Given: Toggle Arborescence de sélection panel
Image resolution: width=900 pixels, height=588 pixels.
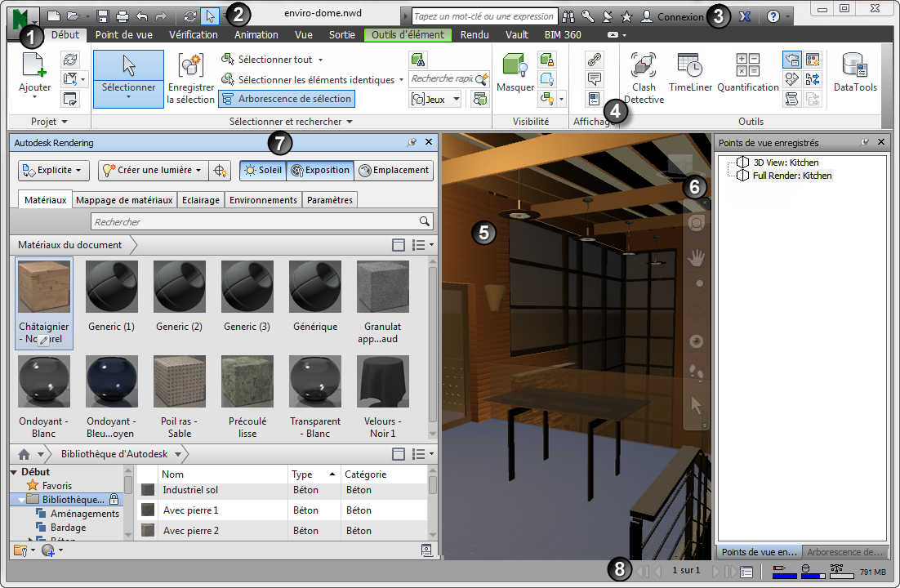Looking at the screenshot, I should [x=287, y=99].
